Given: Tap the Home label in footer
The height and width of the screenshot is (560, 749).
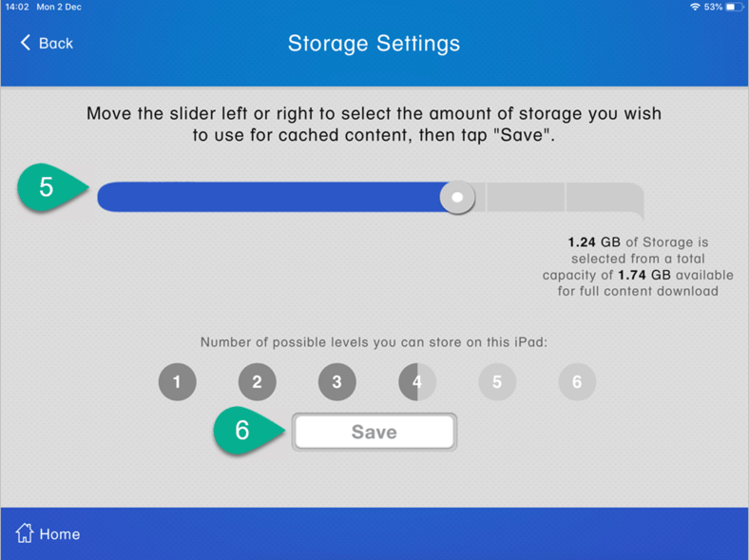Looking at the screenshot, I should 60,534.
